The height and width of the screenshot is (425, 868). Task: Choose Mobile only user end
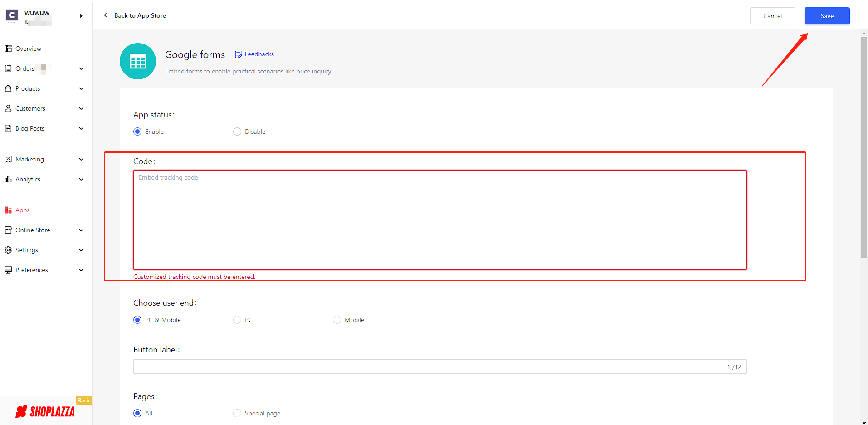(x=337, y=320)
